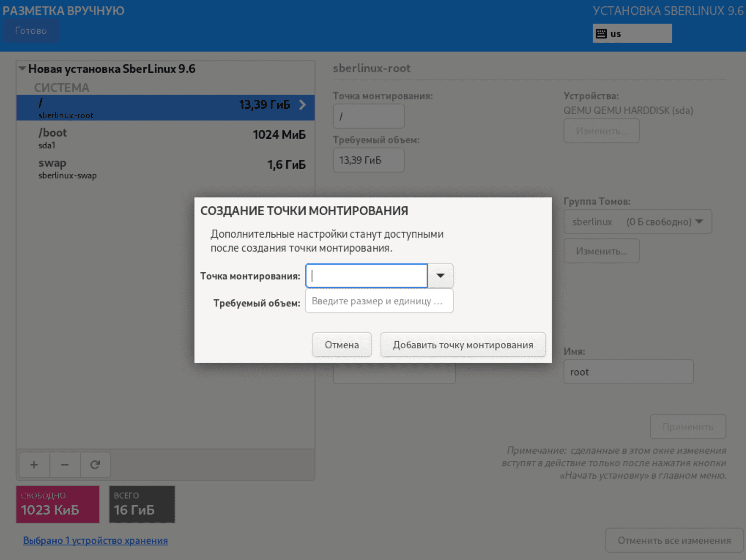Click 'Добавить точку монтирования' button
This screenshot has width=746, height=560.
463,345
